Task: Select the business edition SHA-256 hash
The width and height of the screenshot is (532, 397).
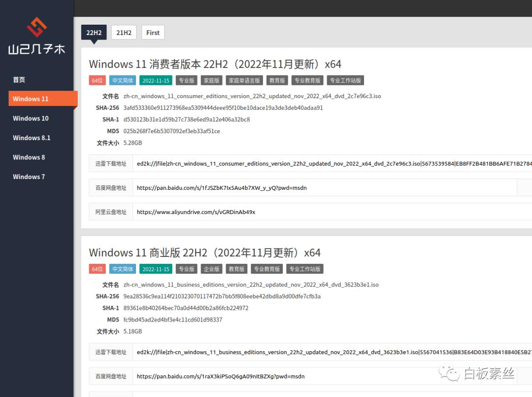Action: tap(222, 296)
